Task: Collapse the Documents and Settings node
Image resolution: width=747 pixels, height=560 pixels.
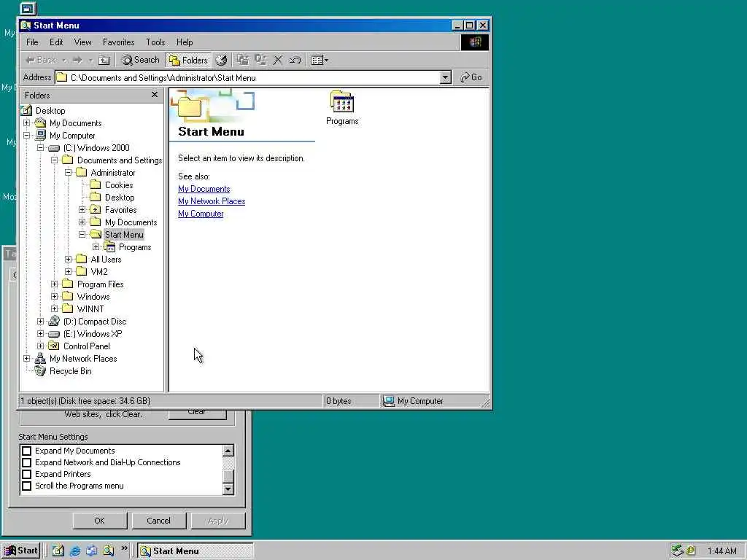Action: (54, 160)
